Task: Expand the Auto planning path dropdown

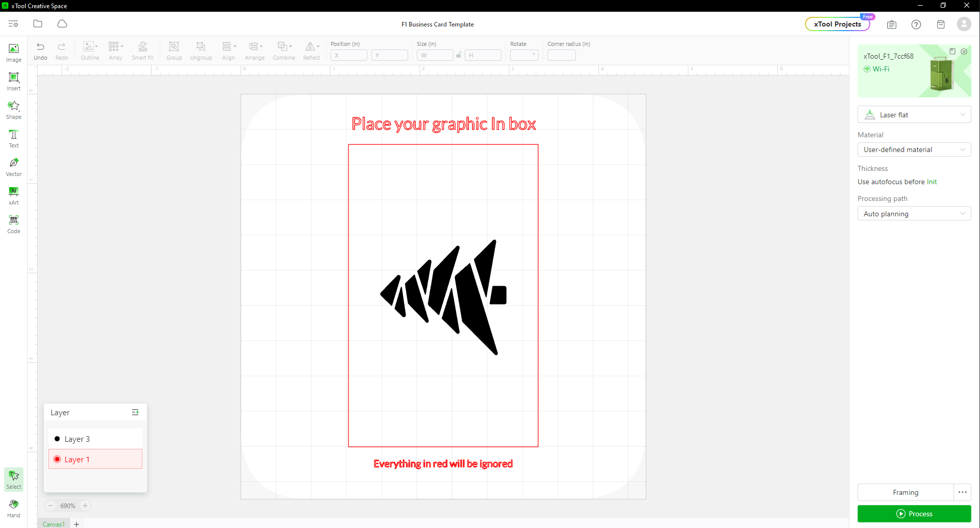Action: point(914,214)
